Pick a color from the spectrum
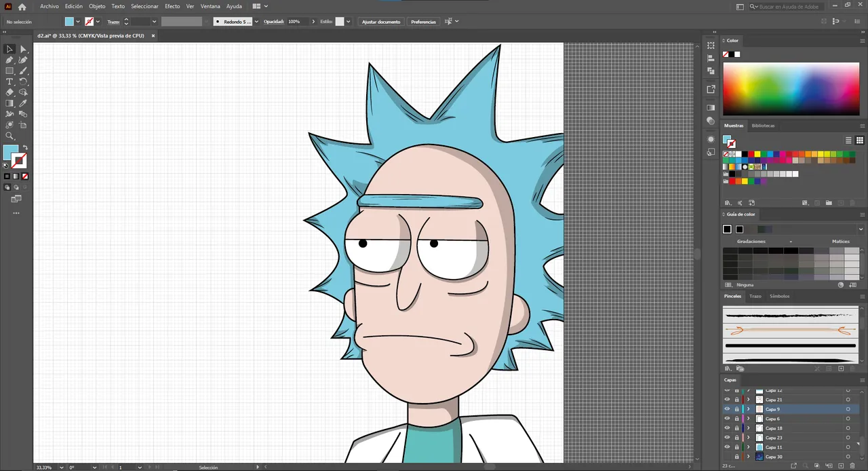The image size is (868, 471). point(791,89)
